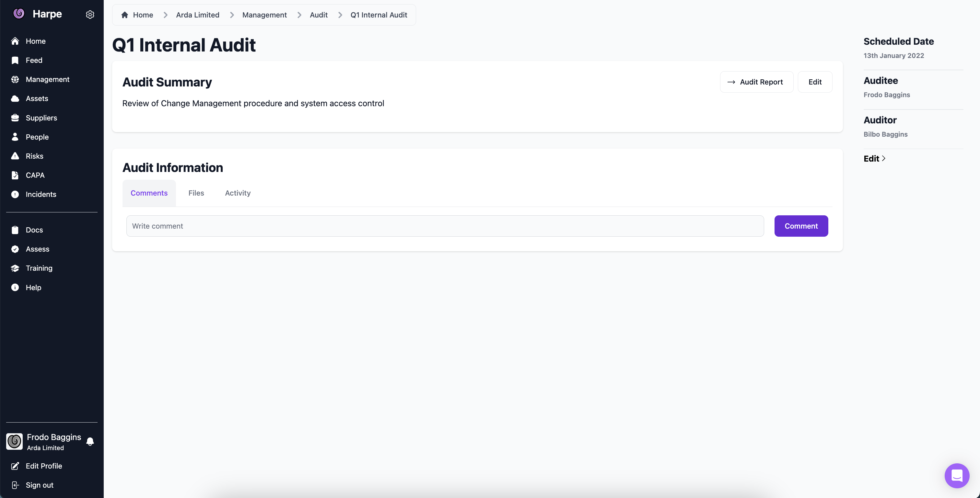
Task: Click the CAPA document icon
Action: [15, 175]
